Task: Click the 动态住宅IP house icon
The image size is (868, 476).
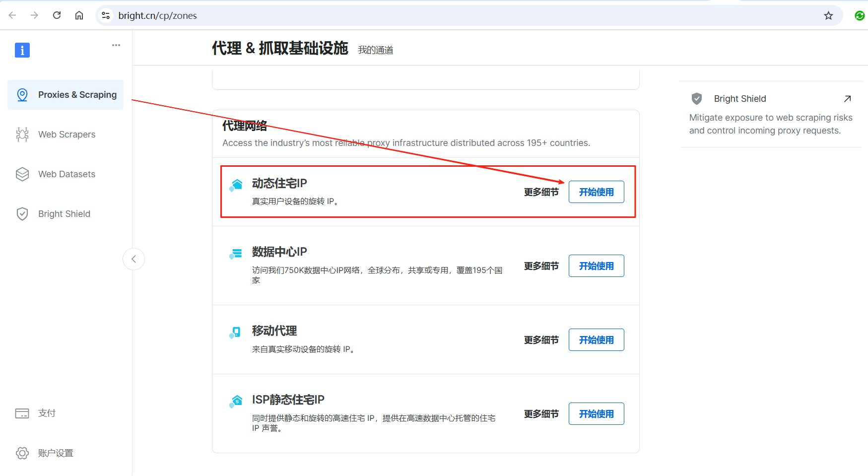Action: pyautogui.click(x=236, y=185)
